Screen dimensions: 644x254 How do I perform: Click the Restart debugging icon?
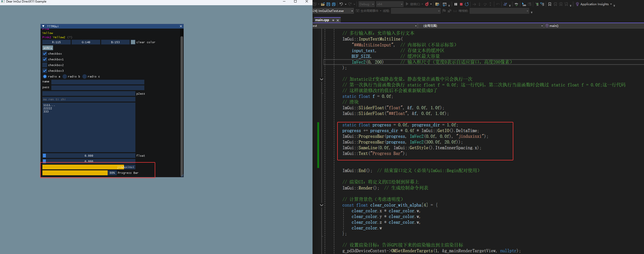467,4
